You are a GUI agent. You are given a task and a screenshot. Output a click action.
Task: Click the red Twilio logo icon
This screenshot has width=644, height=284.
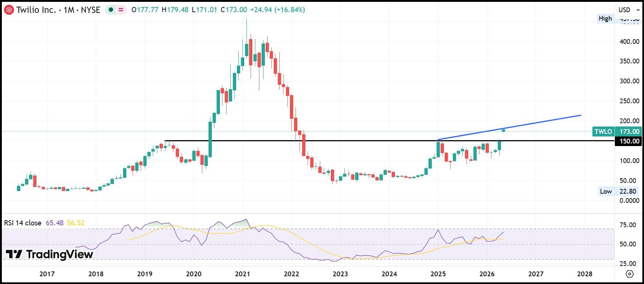(x=10, y=10)
